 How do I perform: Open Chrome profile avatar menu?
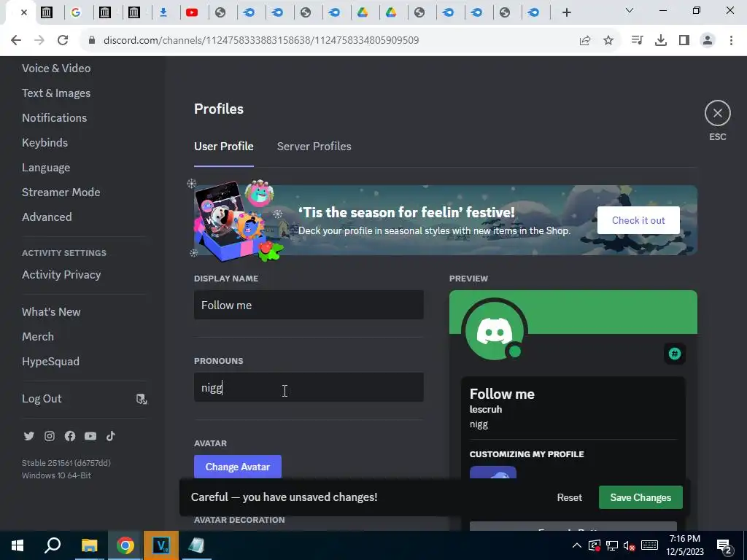click(708, 40)
